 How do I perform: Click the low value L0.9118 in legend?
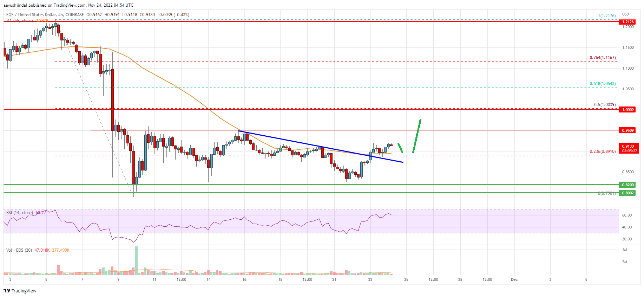click(130, 15)
